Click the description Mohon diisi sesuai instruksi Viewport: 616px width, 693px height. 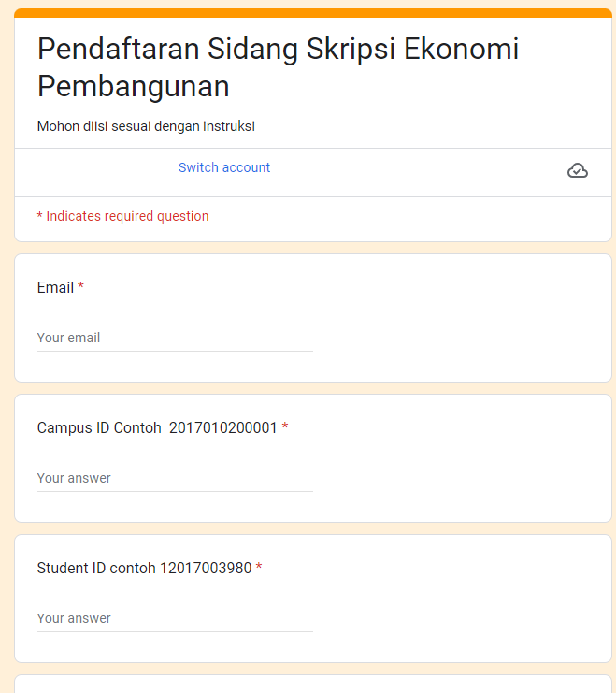[x=146, y=126]
